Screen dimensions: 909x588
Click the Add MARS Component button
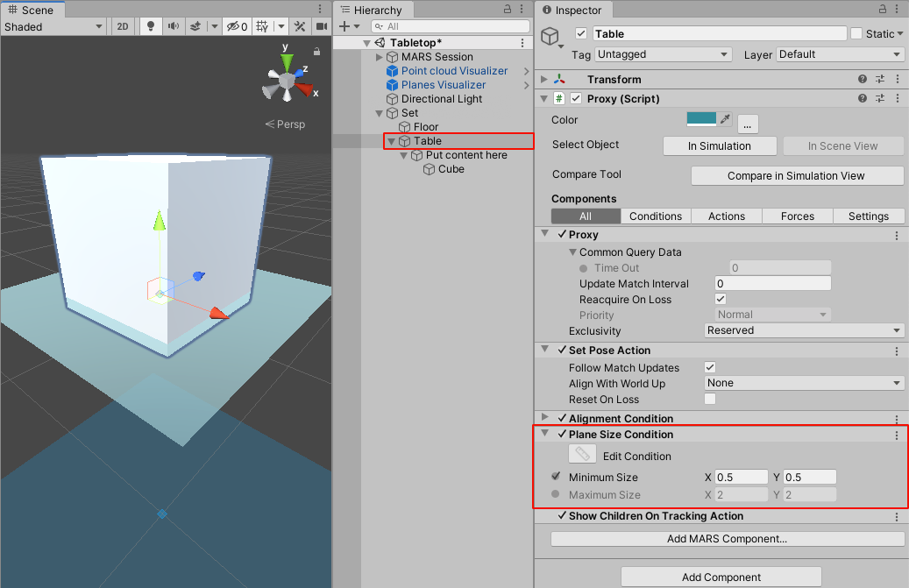pyautogui.click(x=724, y=538)
